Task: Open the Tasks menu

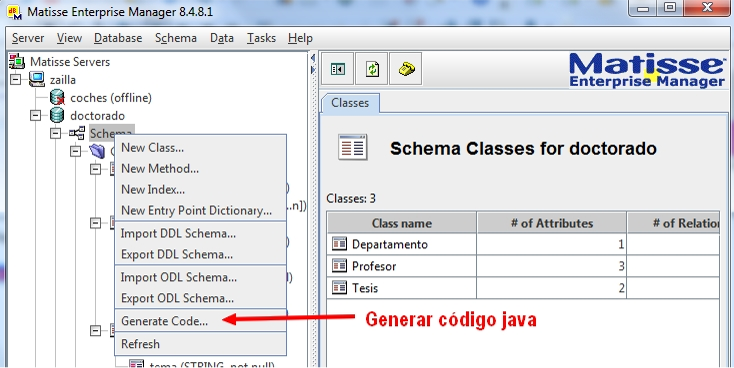Action: (261, 38)
